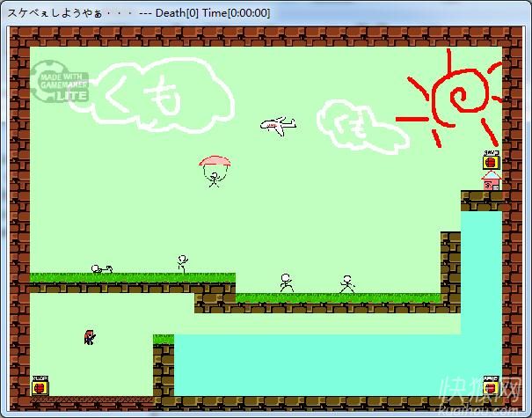Click the stick figure lying on the grass

tap(102, 268)
